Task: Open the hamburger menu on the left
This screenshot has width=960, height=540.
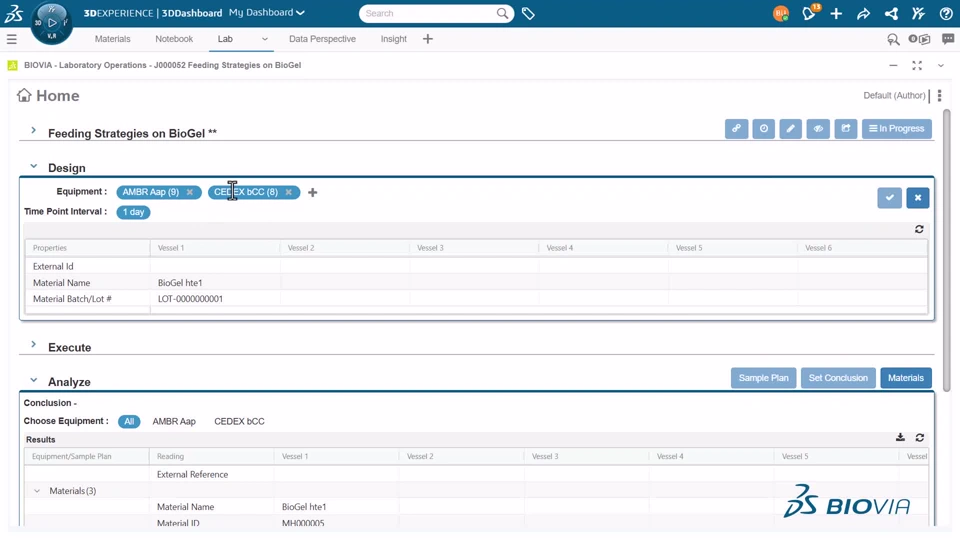Action: tap(12, 39)
